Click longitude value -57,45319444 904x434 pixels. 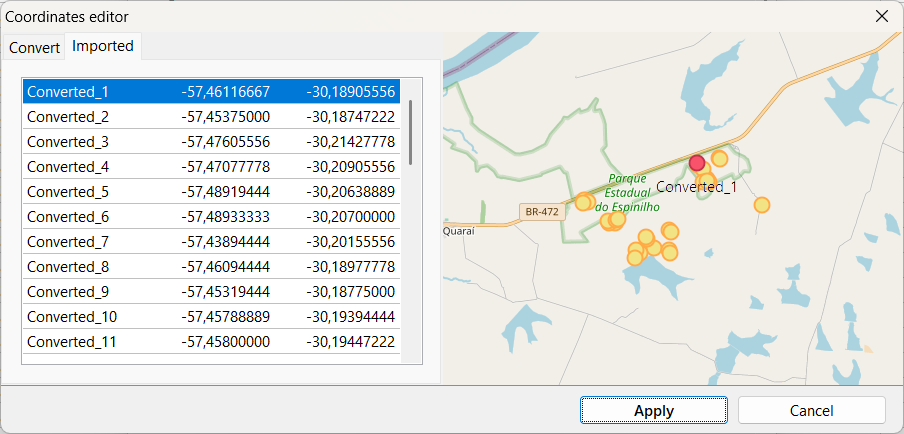coord(225,292)
